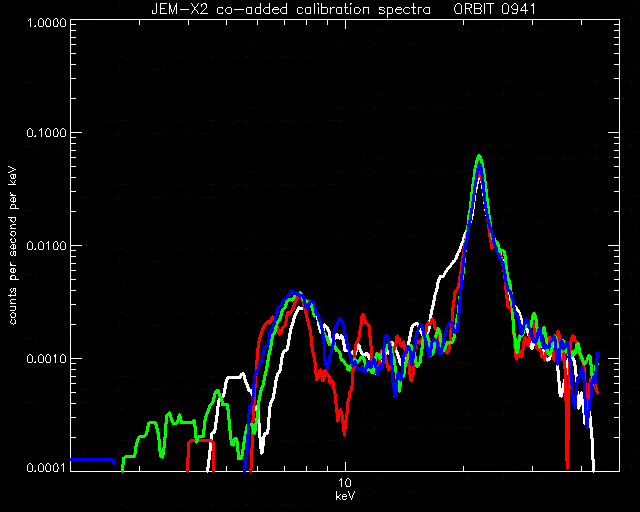Image resolution: width=640 pixels, height=512 pixels.
Task: Click the plot title JEM-X2 co-added calibration spectra
Action: click(291, 9)
